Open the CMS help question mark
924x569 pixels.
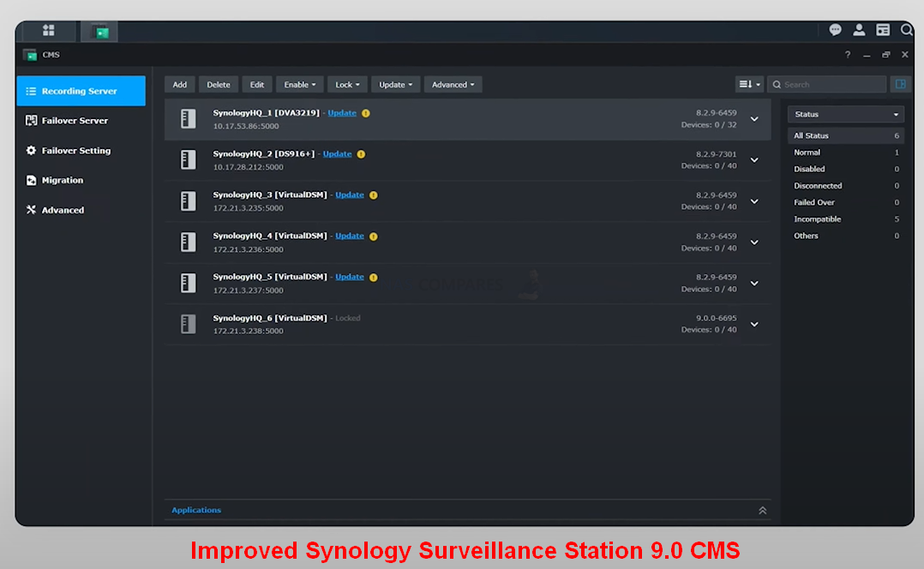[848, 55]
